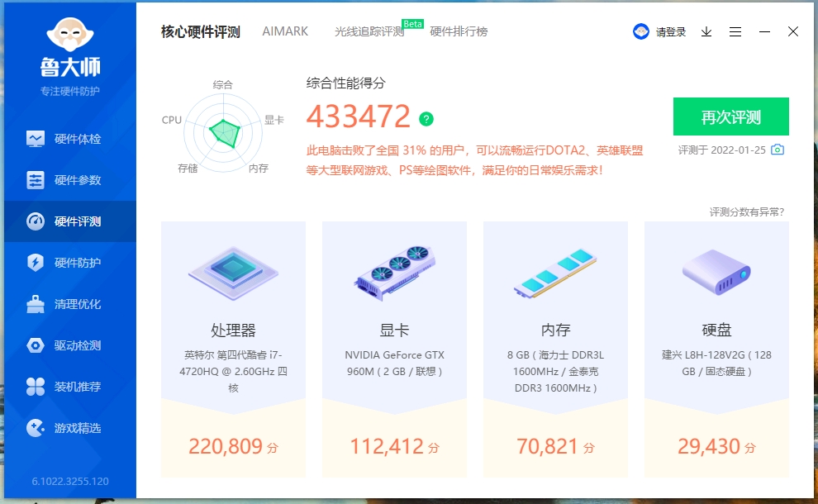Click the 鲁大师 mascot logo
The height and width of the screenshot is (504, 818).
pos(70,35)
